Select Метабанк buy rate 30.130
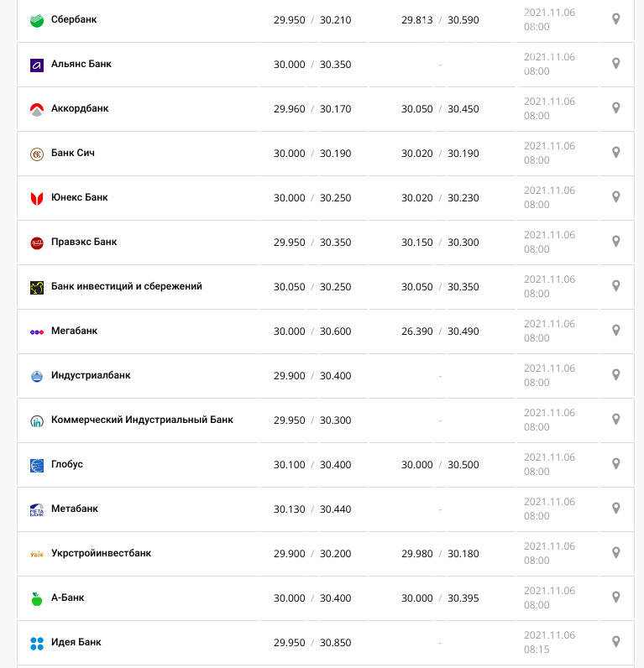This screenshot has height=668, width=644. click(290, 509)
